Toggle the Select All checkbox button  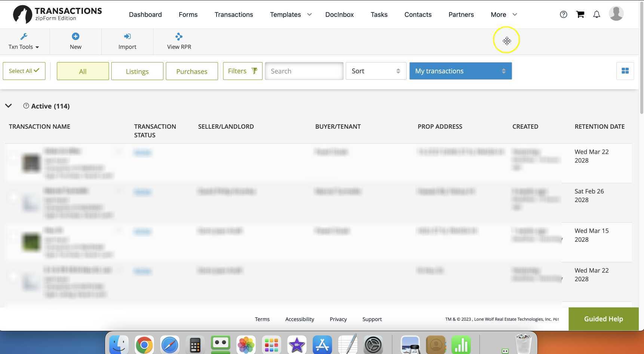coord(24,71)
